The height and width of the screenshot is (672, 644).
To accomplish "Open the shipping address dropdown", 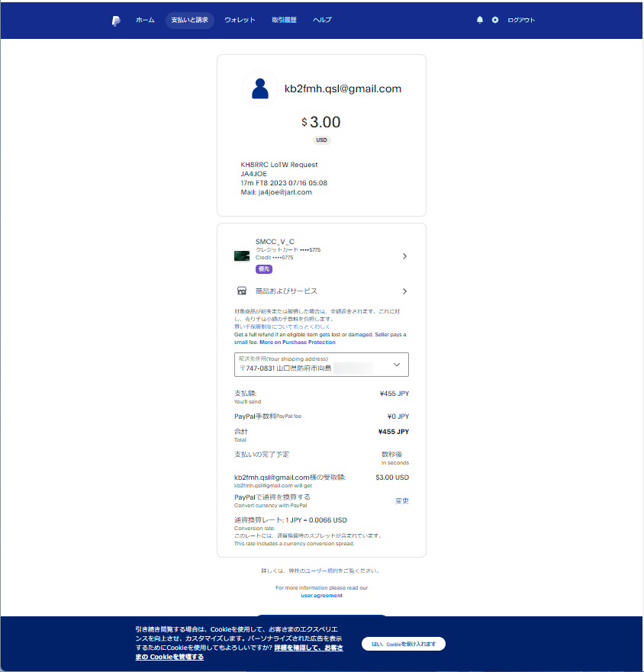I will [321, 365].
